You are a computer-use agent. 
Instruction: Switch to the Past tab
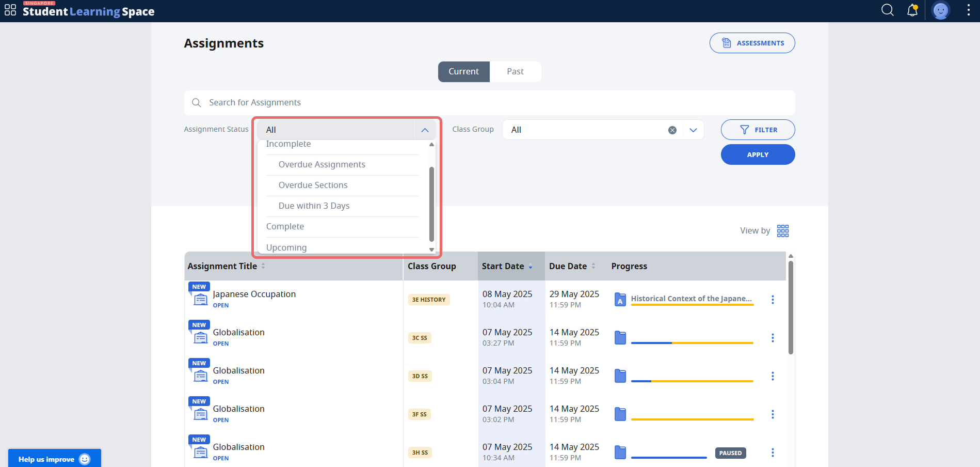point(515,72)
